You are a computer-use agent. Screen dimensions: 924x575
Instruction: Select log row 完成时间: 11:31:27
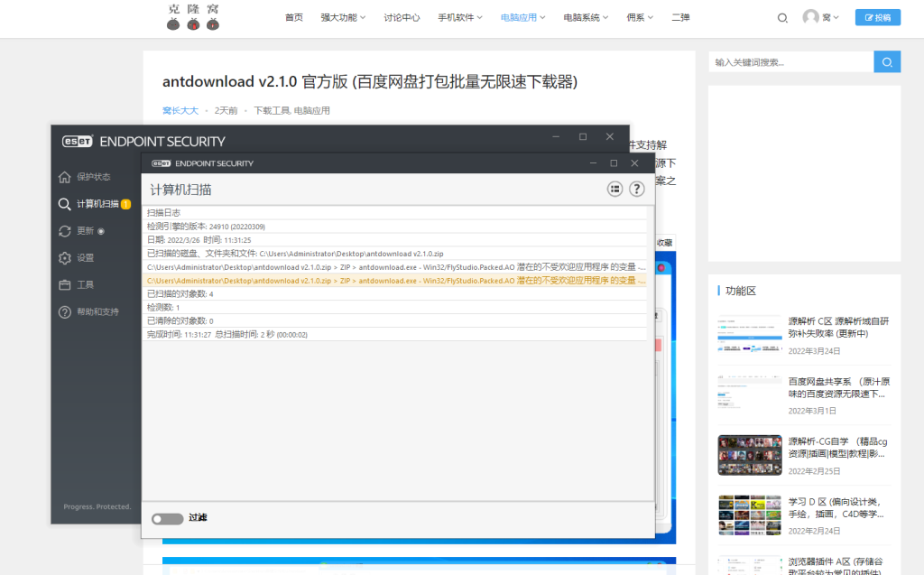395,334
